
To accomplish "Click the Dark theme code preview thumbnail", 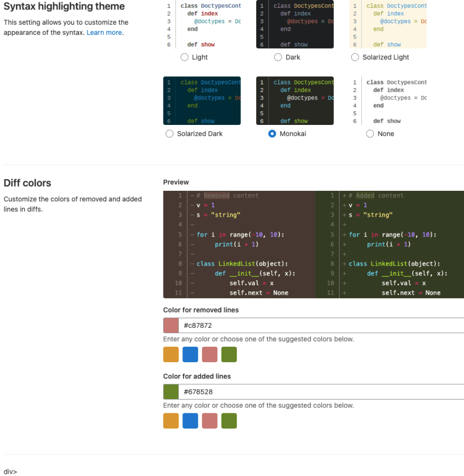I will tap(295, 24).
